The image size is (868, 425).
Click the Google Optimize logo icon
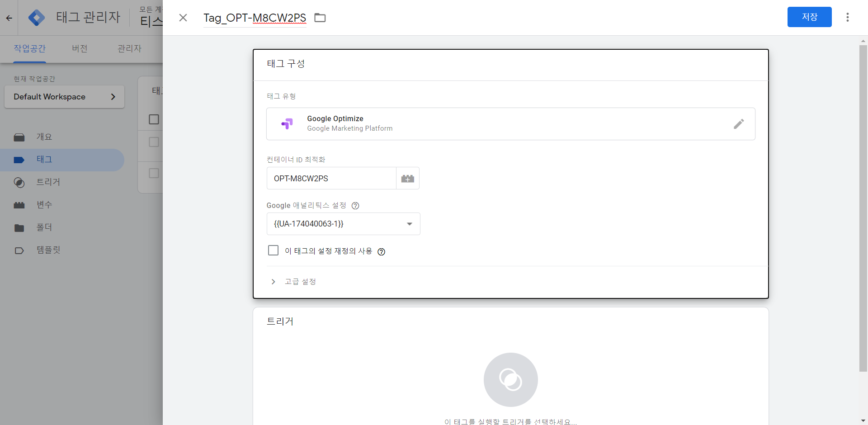(287, 123)
